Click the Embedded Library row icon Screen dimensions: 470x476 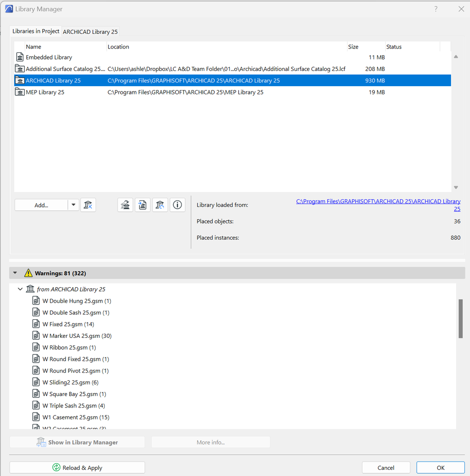pyautogui.click(x=20, y=57)
